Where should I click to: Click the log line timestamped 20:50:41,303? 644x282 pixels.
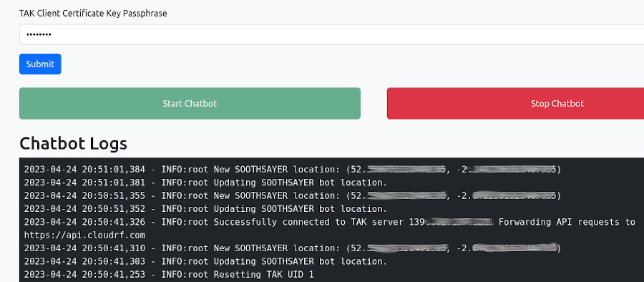[205, 261]
